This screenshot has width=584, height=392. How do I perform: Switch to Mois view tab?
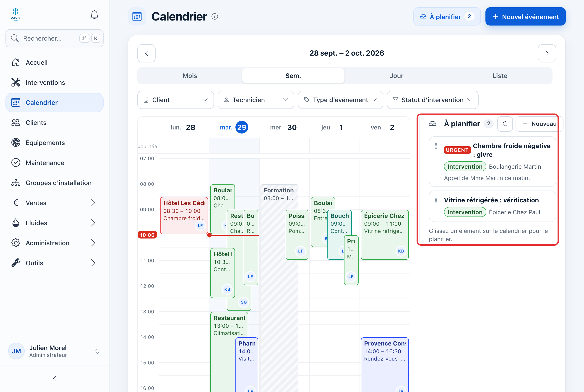pos(190,76)
